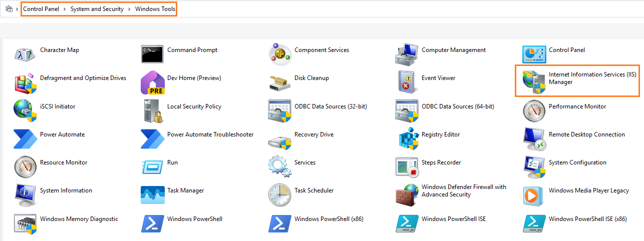
Task: Launch the Windows PowerShell icon
Action: pos(153,222)
